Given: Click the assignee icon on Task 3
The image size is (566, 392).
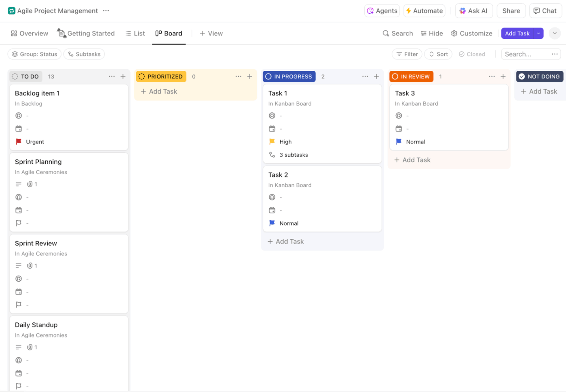Looking at the screenshot, I should coord(399,115).
